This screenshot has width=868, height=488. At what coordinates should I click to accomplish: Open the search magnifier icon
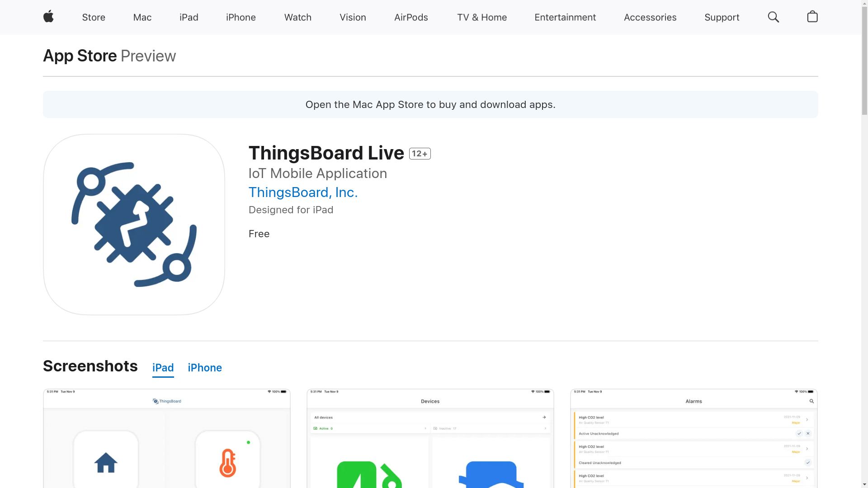(x=773, y=17)
